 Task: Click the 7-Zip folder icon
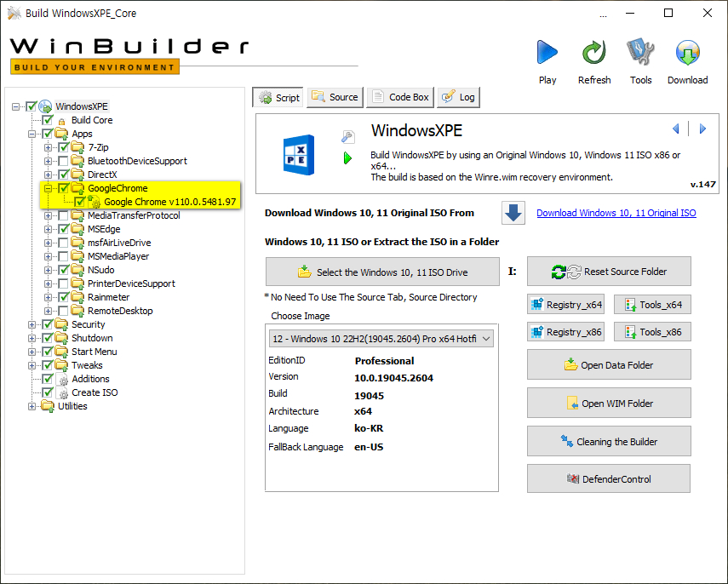[x=77, y=147]
